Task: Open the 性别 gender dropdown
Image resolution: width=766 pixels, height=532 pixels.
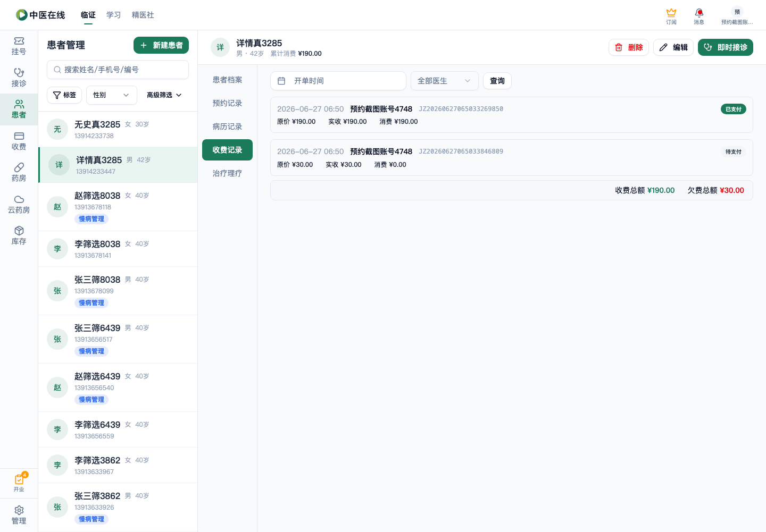Action: (x=112, y=95)
